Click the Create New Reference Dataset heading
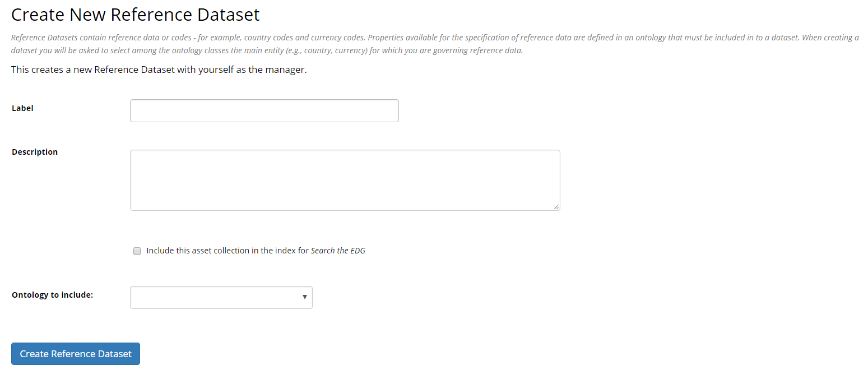This screenshot has width=868, height=379. [x=134, y=14]
